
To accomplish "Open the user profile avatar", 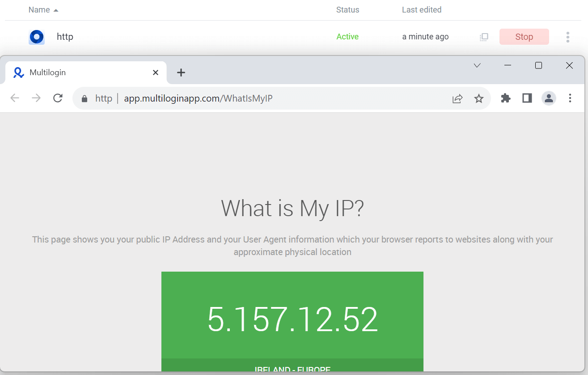I will pyautogui.click(x=549, y=98).
